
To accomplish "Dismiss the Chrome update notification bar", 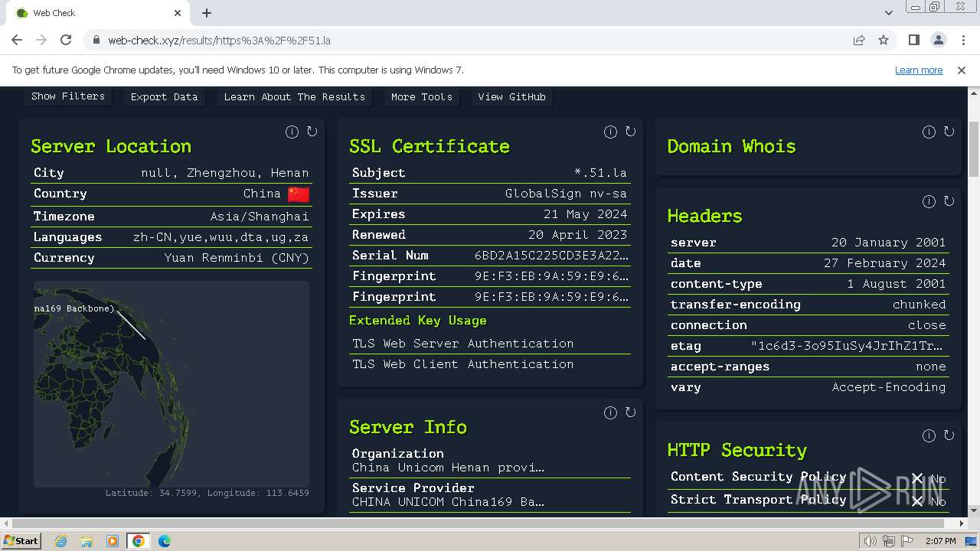I will tap(962, 70).
